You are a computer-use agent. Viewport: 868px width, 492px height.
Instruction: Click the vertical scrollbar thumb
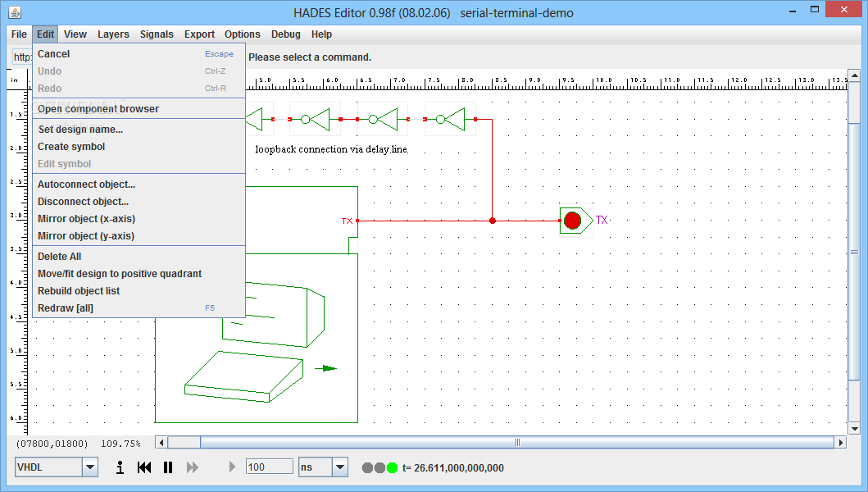pos(854,252)
